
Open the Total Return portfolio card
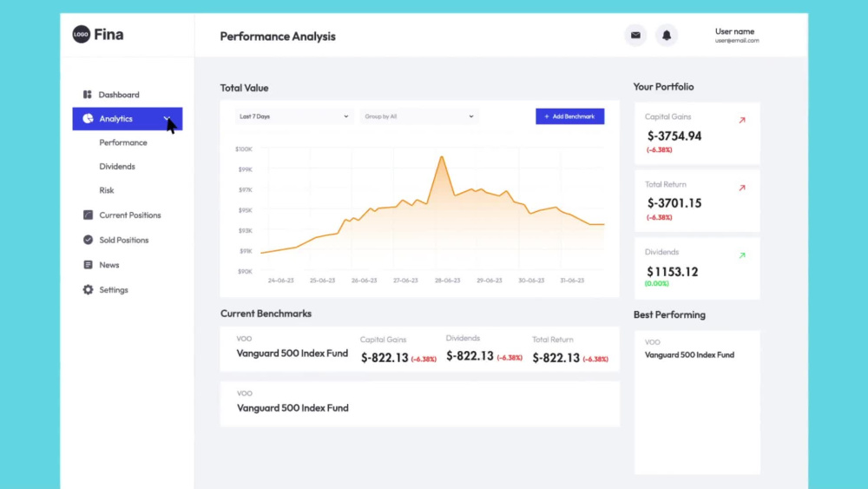pos(697,201)
